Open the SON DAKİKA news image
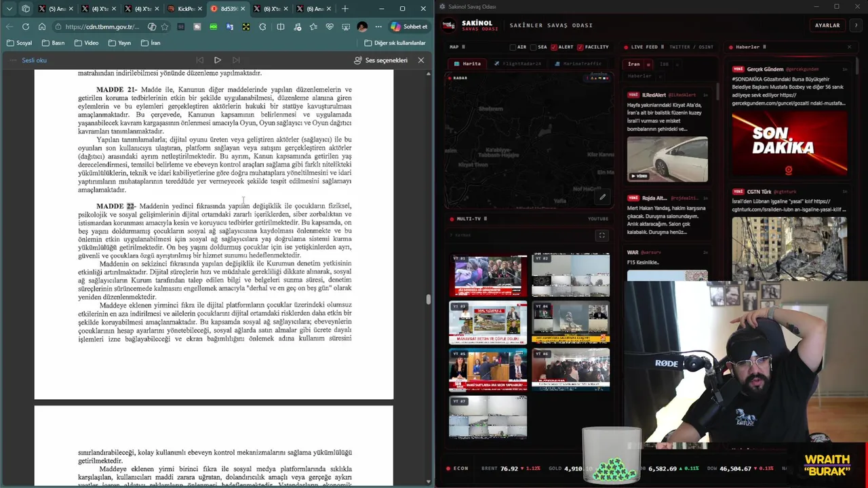 click(789, 144)
